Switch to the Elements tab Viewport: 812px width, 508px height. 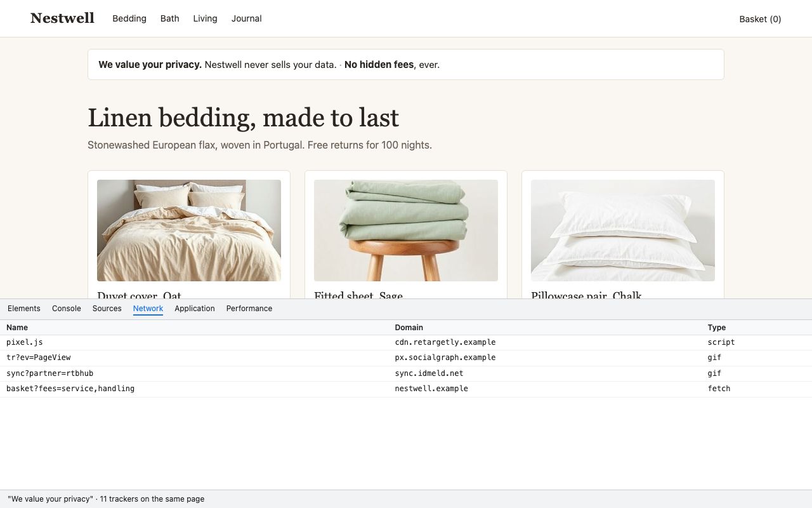coord(24,309)
